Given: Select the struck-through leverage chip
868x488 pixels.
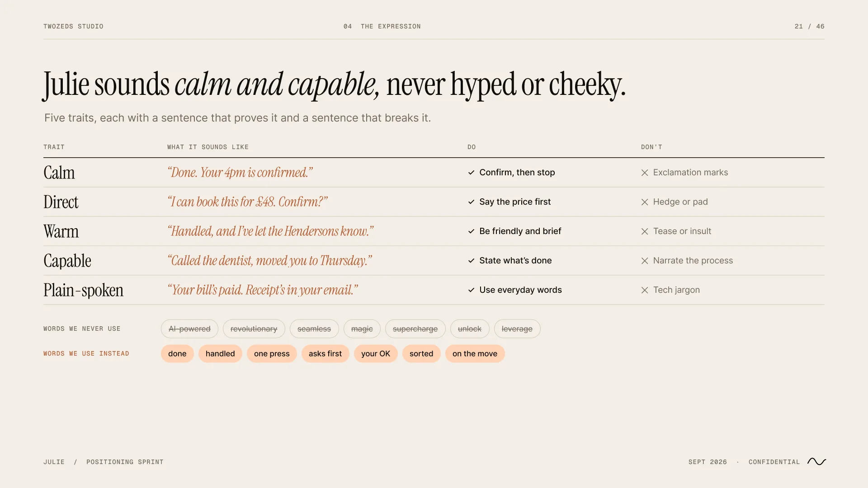Looking at the screenshot, I should pos(517,329).
